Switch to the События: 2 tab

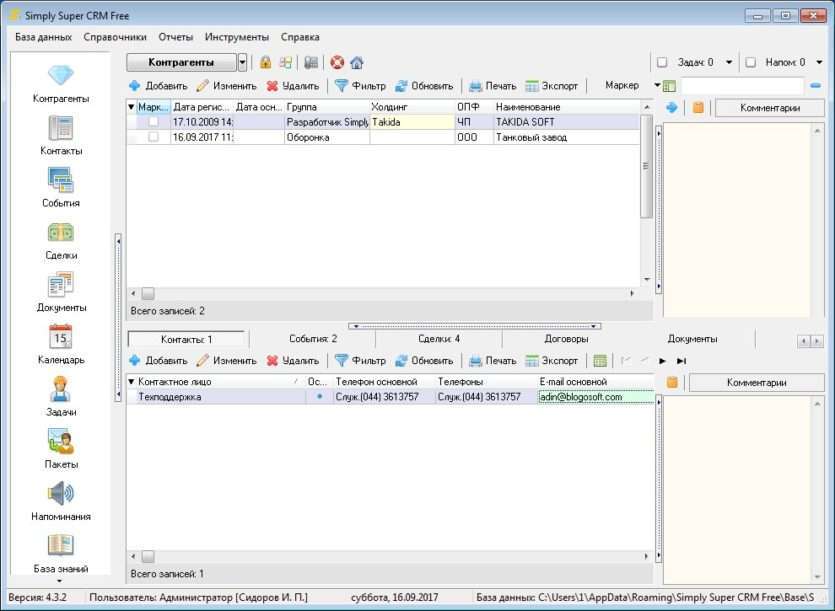point(313,339)
